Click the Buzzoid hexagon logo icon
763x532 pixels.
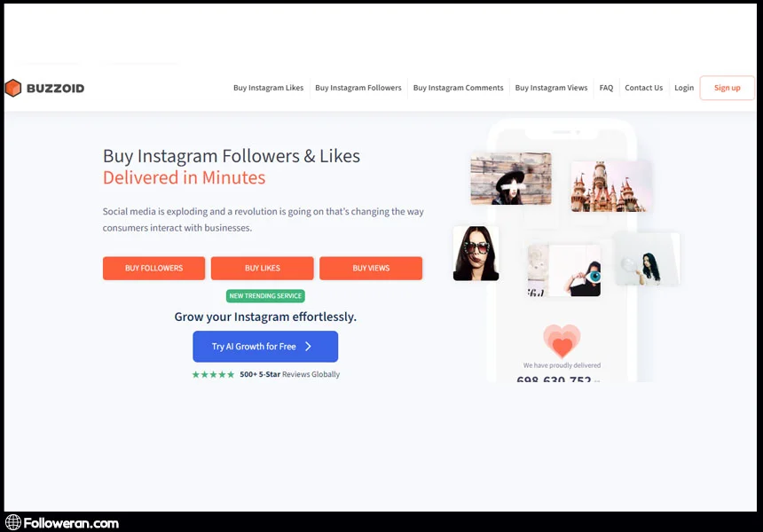[12, 88]
